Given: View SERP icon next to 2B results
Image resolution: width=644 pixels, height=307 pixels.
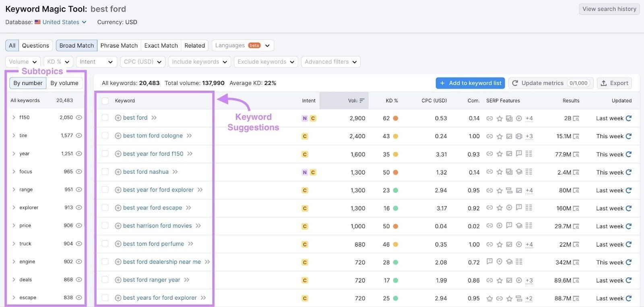Looking at the screenshot, I should (576, 118).
